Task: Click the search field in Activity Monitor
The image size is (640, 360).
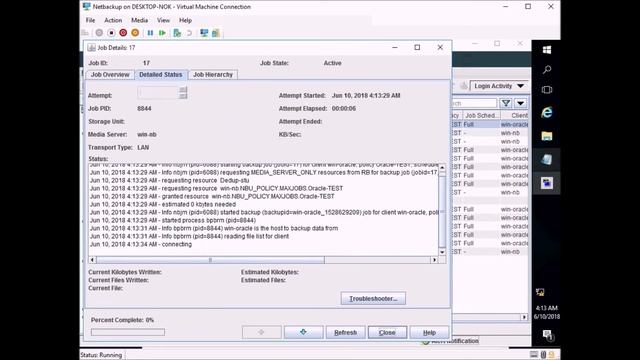Action: 474,103
